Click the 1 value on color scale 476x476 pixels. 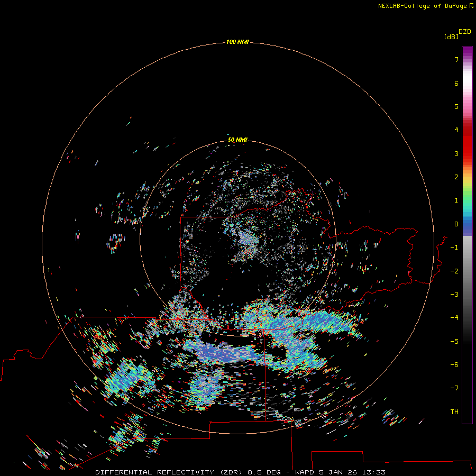pos(456,200)
